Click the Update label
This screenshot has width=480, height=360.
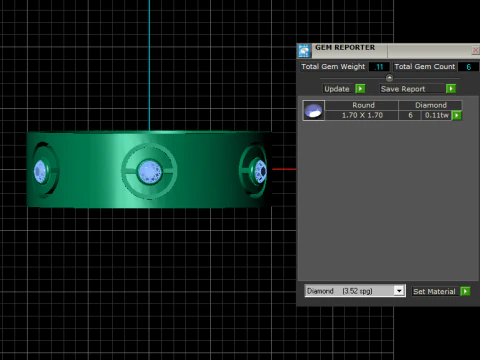pyautogui.click(x=337, y=89)
